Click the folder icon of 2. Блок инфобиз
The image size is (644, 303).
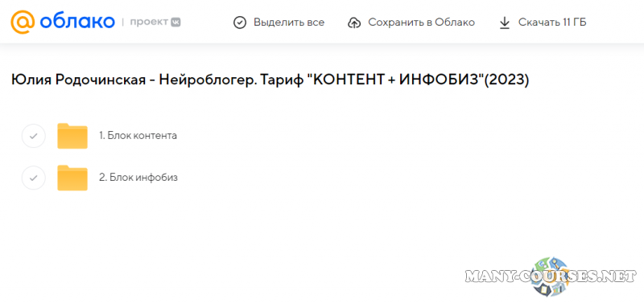[x=72, y=178]
